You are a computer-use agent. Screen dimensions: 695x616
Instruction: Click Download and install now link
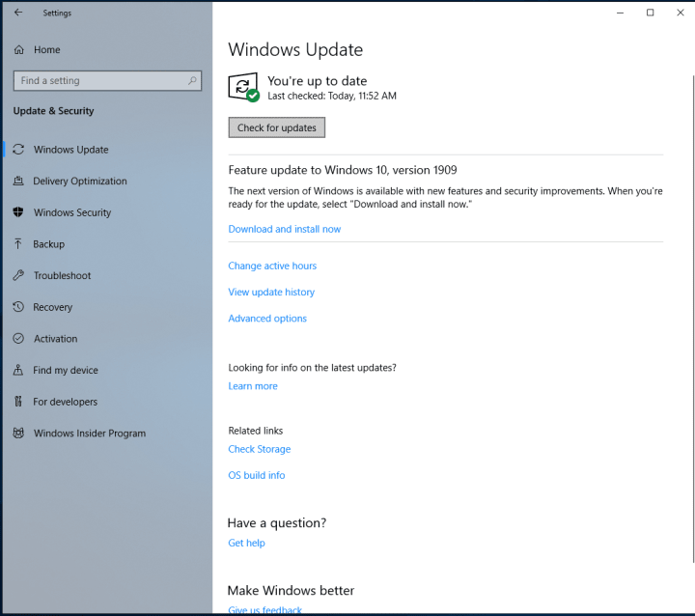tap(284, 229)
